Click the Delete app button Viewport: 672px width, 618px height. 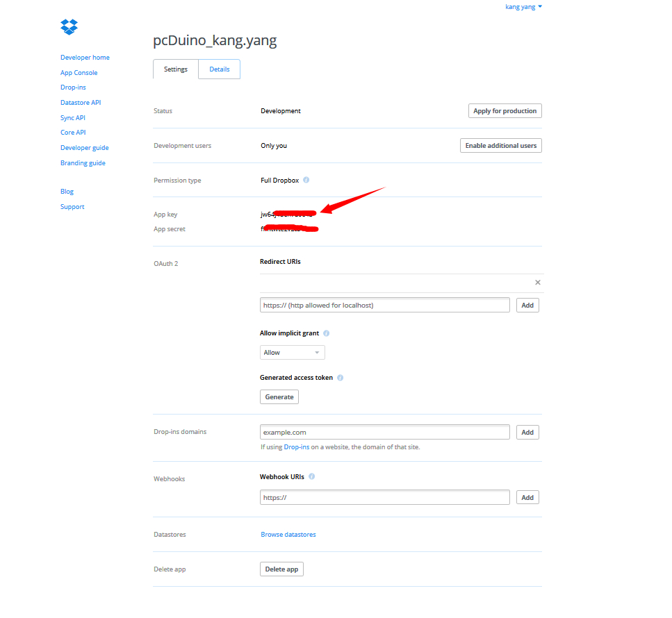(281, 569)
